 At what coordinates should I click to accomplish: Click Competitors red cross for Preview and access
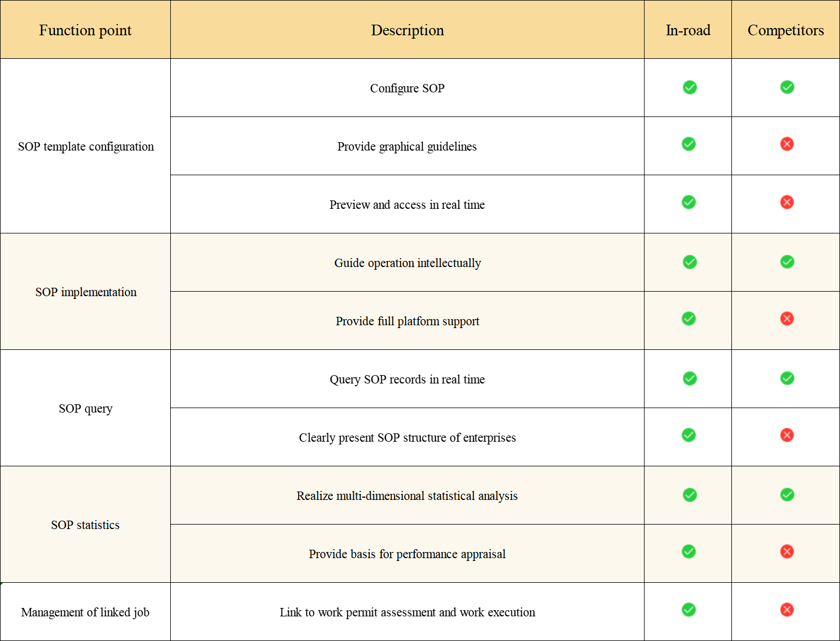[787, 202]
